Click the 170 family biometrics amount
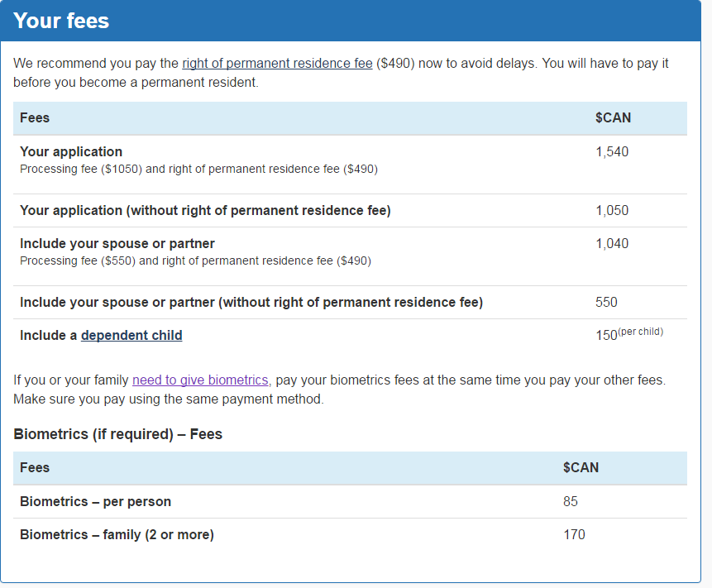 [x=574, y=535]
